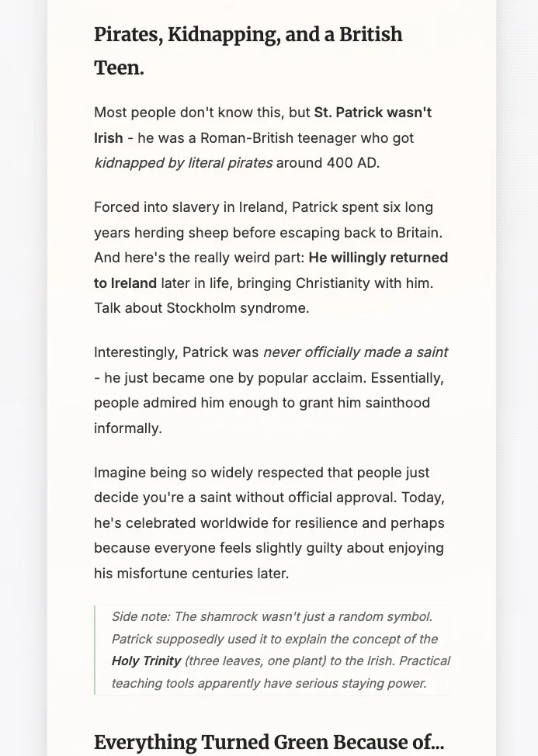The width and height of the screenshot is (538, 756).
Task: Click 'Side note: The shamrock' blockquote text
Action: pyautogui.click(x=281, y=650)
